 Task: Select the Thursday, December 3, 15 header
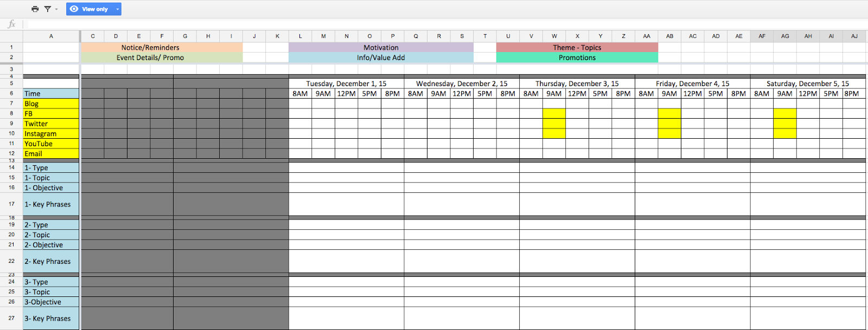(x=577, y=83)
